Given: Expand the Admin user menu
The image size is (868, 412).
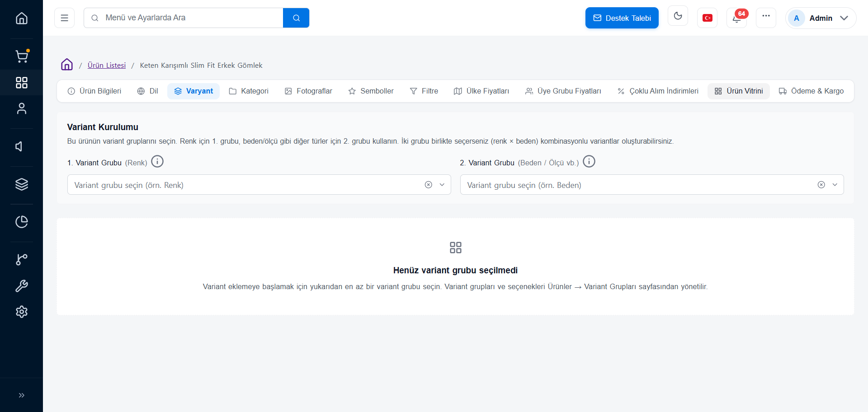Looking at the screenshot, I should 821,18.
